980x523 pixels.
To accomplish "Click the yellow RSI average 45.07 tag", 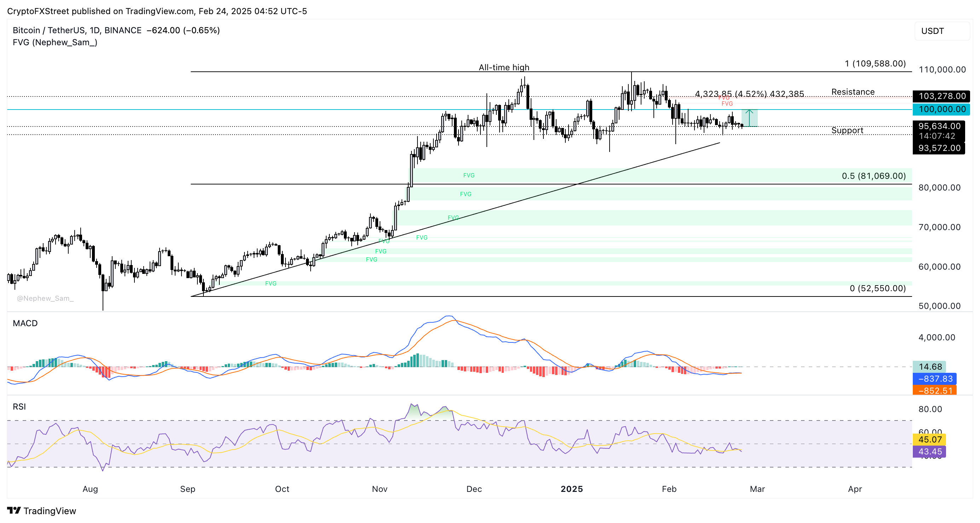I will click(x=929, y=439).
